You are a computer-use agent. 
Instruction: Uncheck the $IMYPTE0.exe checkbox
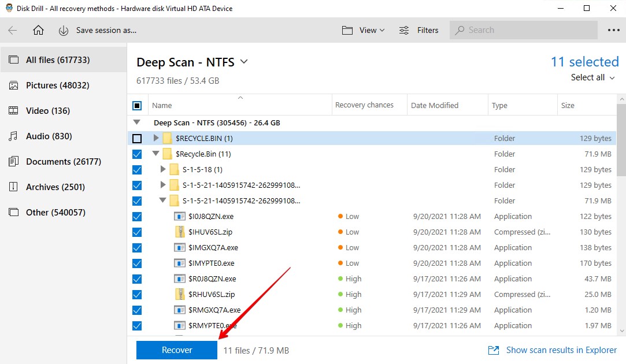click(137, 263)
